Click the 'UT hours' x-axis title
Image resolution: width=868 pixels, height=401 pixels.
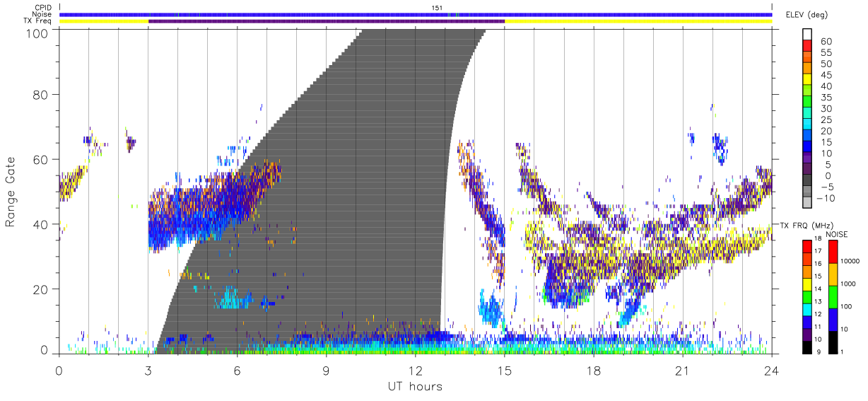pyautogui.click(x=414, y=386)
